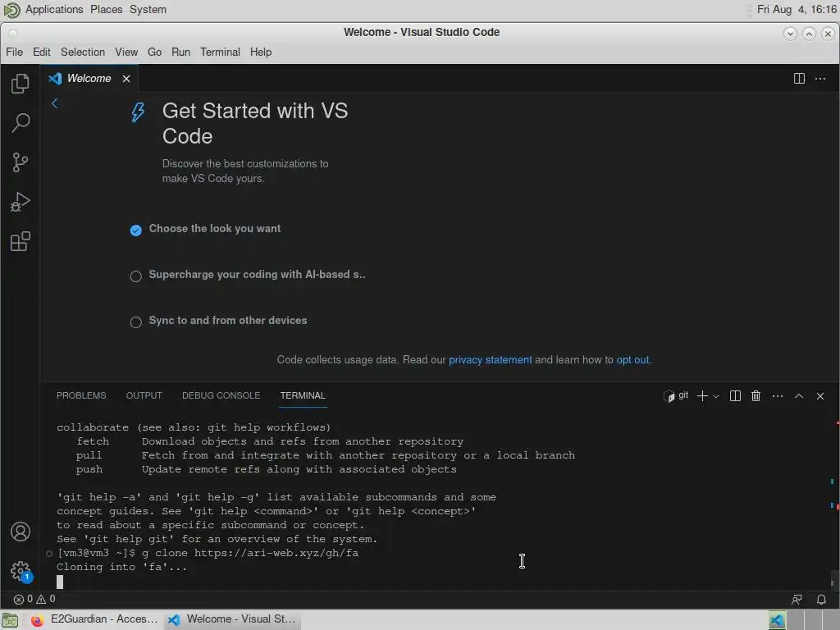Open the Accounts menu icon

21,532
